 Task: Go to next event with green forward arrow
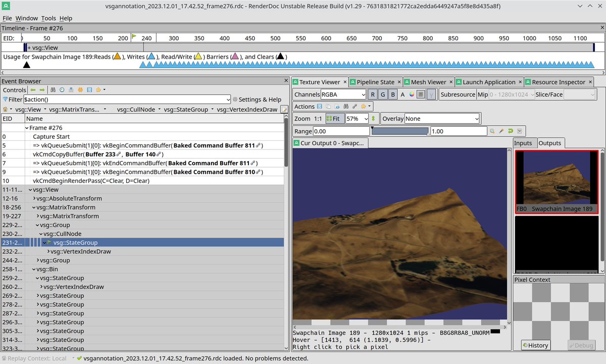[42, 90]
